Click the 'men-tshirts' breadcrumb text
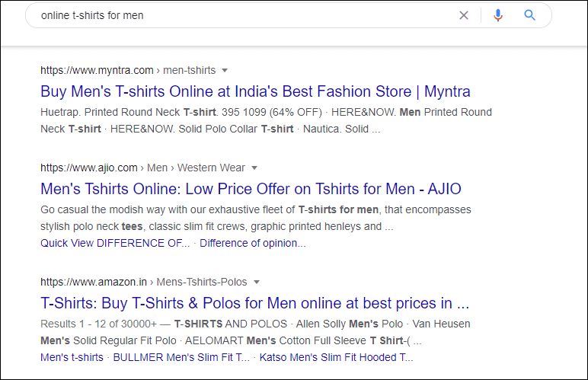Screen dimensions: 588x380 (190, 71)
